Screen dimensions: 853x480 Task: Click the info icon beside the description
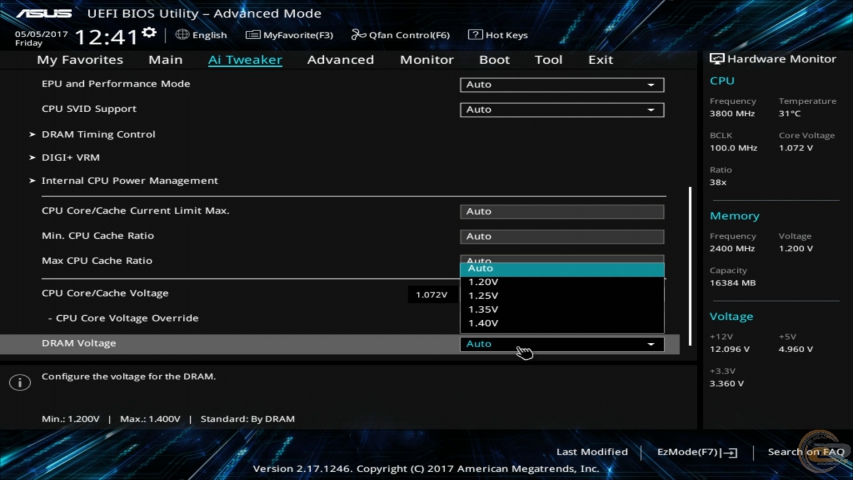[x=20, y=382]
